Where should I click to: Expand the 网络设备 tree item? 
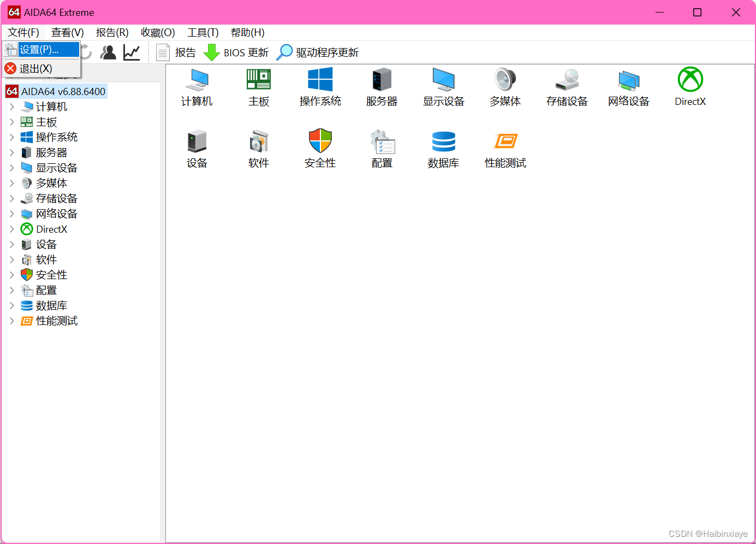(12, 214)
